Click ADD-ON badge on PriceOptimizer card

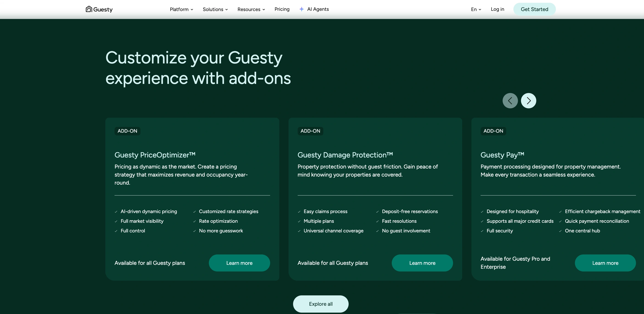click(127, 131)
